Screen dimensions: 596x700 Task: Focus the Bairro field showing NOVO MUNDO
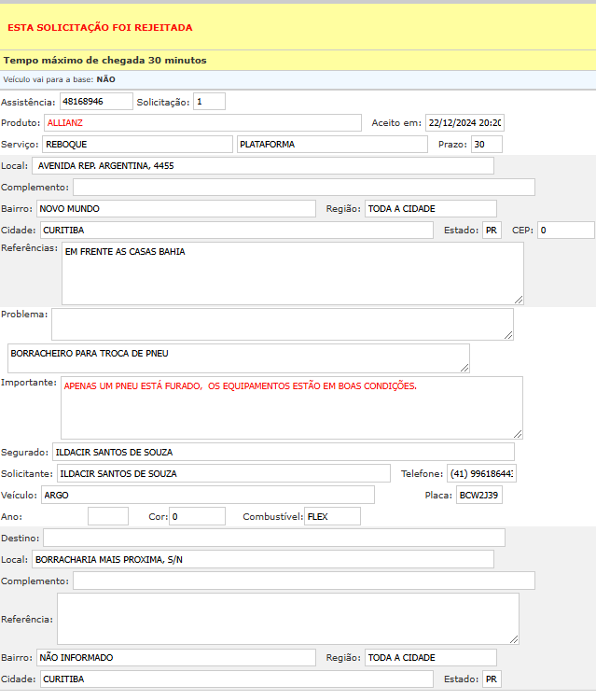click(175, 208)
